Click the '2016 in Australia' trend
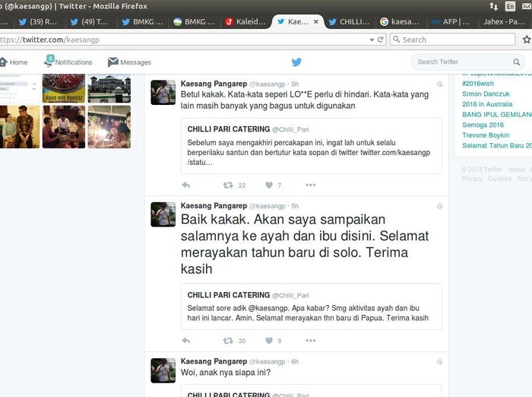This screenshot has height=397, width=532. (487, 104)
